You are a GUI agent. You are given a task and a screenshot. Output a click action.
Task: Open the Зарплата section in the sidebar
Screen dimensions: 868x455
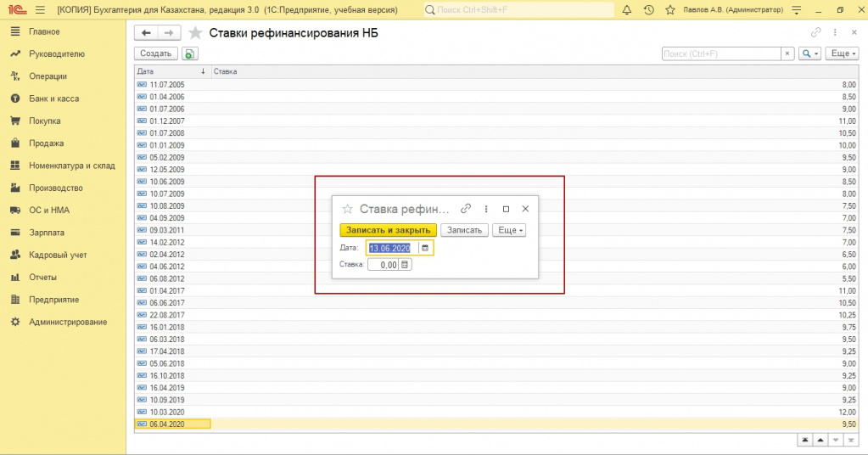click(47, 232)
